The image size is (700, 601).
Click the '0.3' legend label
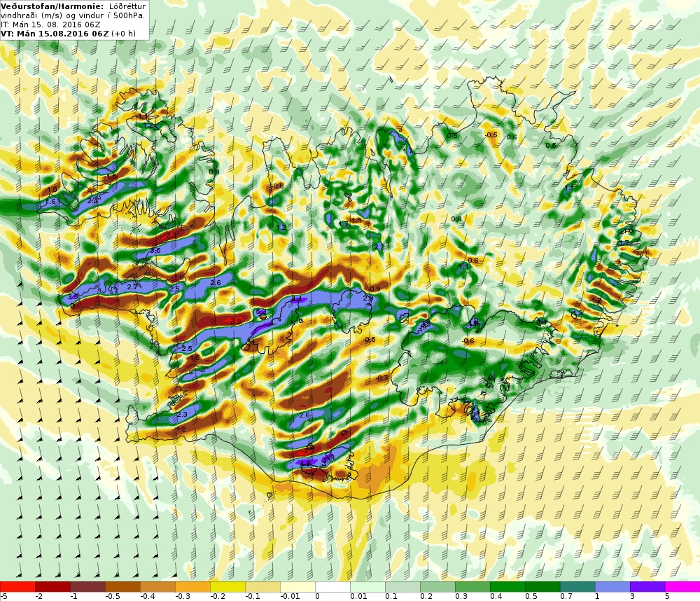pos(461,596)
